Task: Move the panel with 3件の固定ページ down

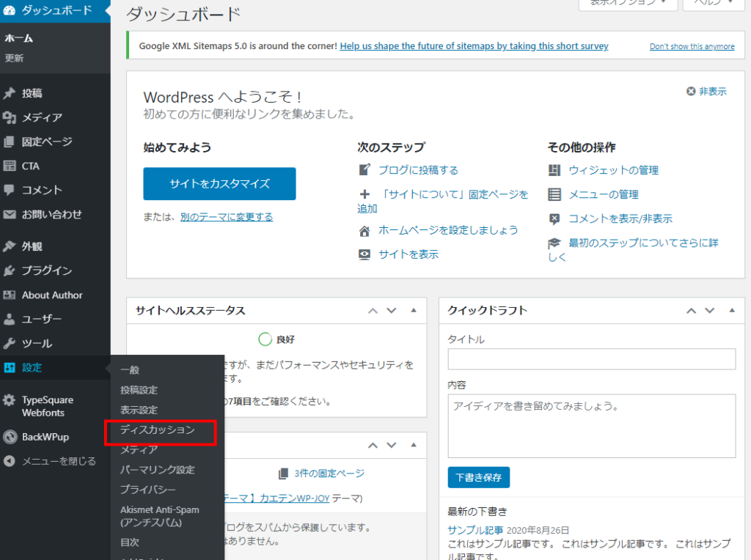Action: coord(392,445)
